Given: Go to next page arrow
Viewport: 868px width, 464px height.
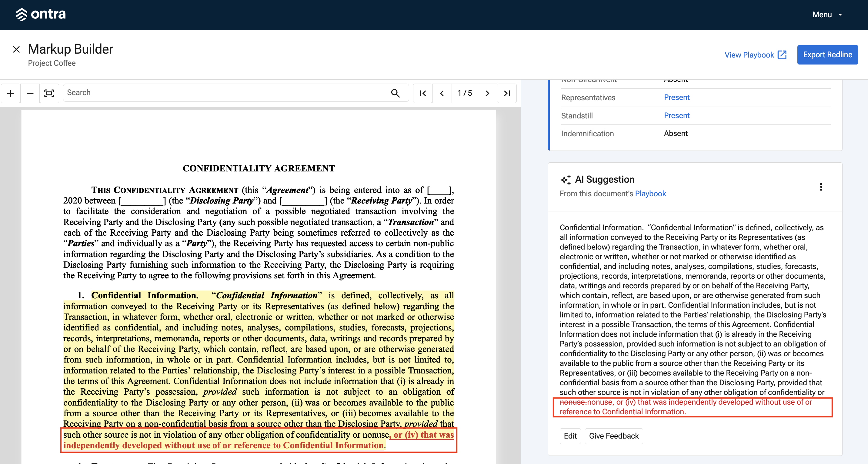Looking at the screenshot, I should pos(487,93).
